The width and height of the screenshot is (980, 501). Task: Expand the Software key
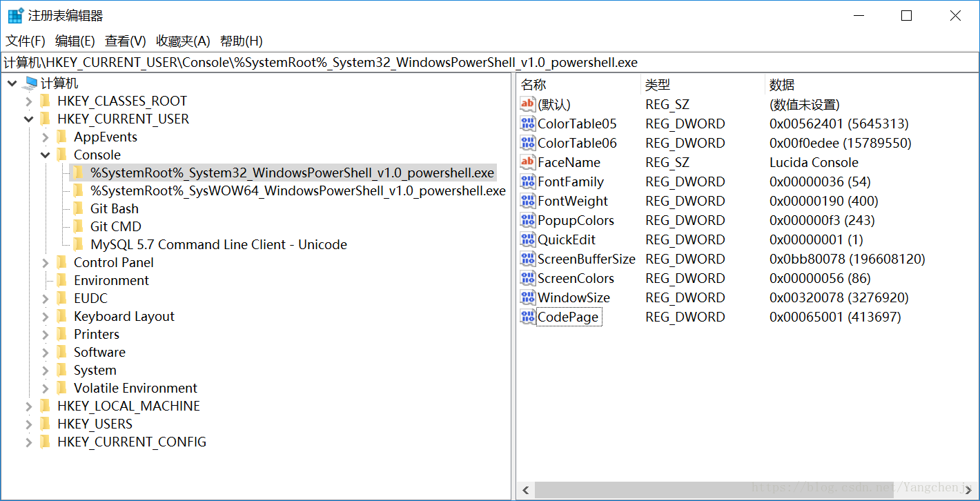tap(45, 352)
